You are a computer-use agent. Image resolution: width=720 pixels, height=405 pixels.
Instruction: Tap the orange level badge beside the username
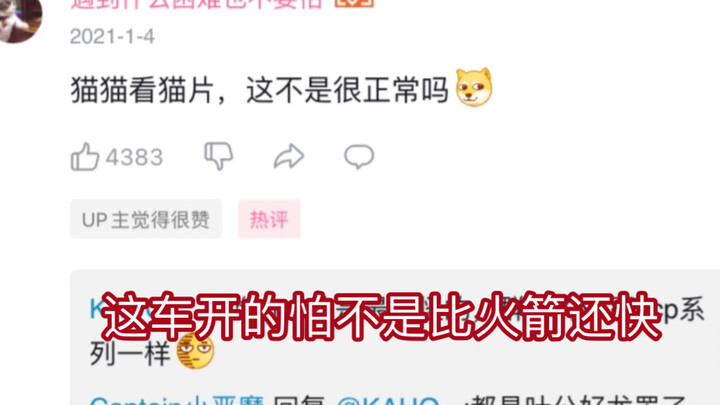pyautogui.click(x=354, y=2)
